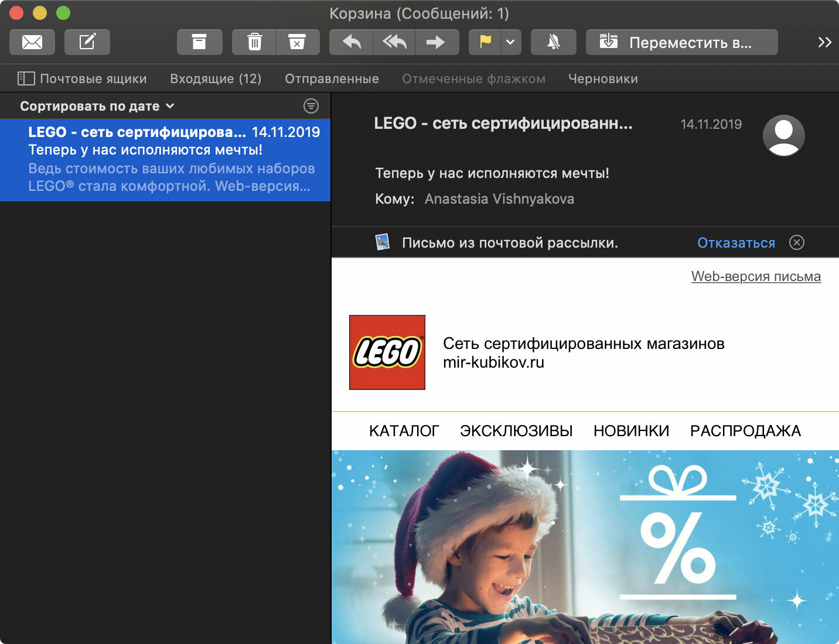
Task: Open flag color dropdown arrow
Action: (511, 42)
